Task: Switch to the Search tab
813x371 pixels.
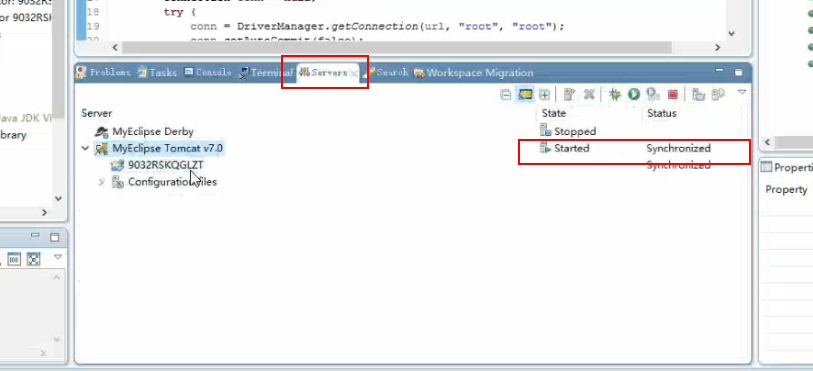Action: [386, 73]
